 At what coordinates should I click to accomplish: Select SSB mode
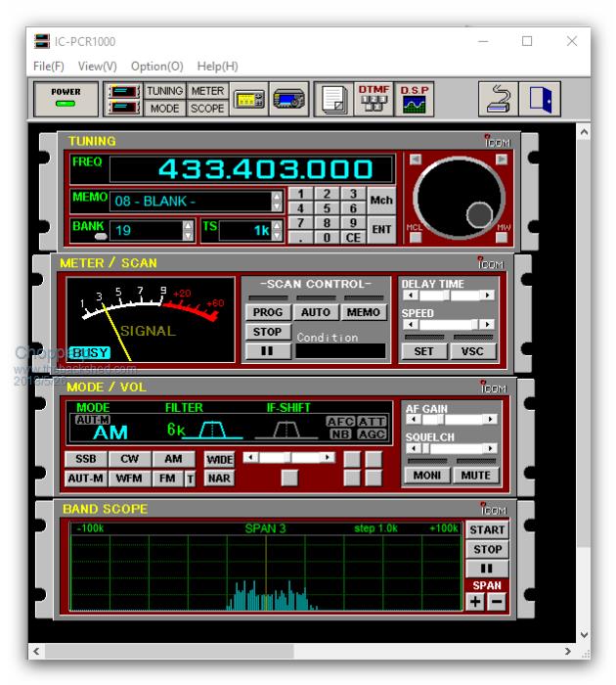tap(86, 459)
